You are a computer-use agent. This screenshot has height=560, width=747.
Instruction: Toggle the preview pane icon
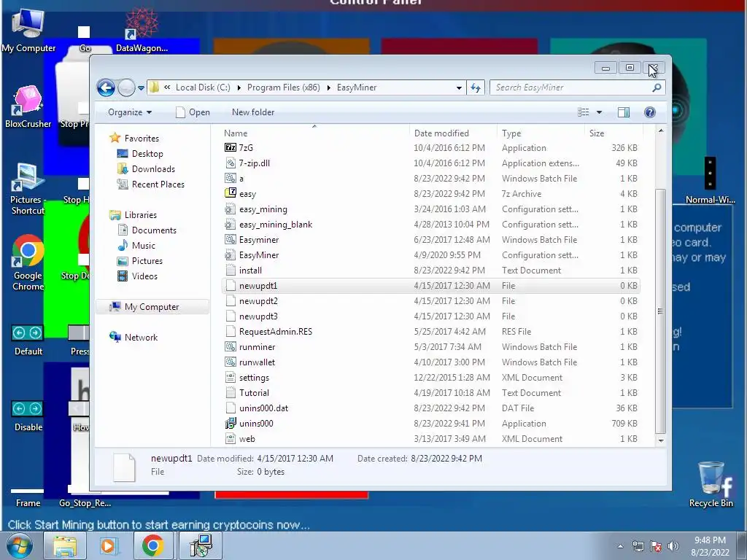[x=624, y=112]
